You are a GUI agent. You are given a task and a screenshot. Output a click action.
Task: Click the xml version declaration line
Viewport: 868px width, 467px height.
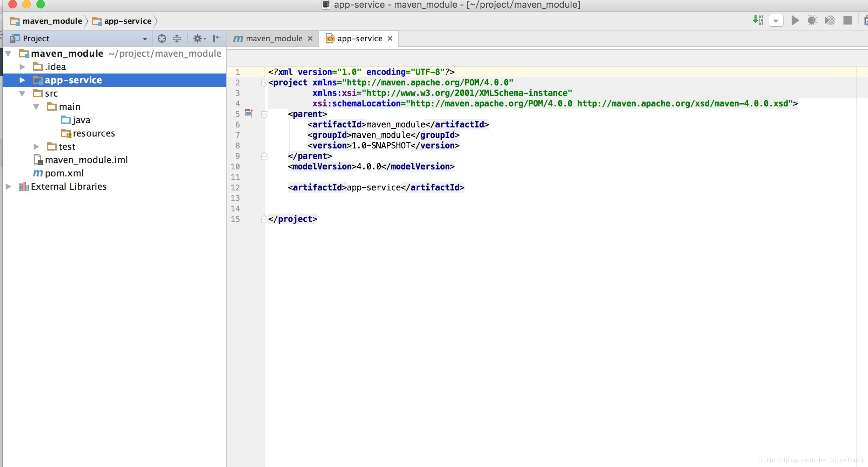click(x=361, y=72)
